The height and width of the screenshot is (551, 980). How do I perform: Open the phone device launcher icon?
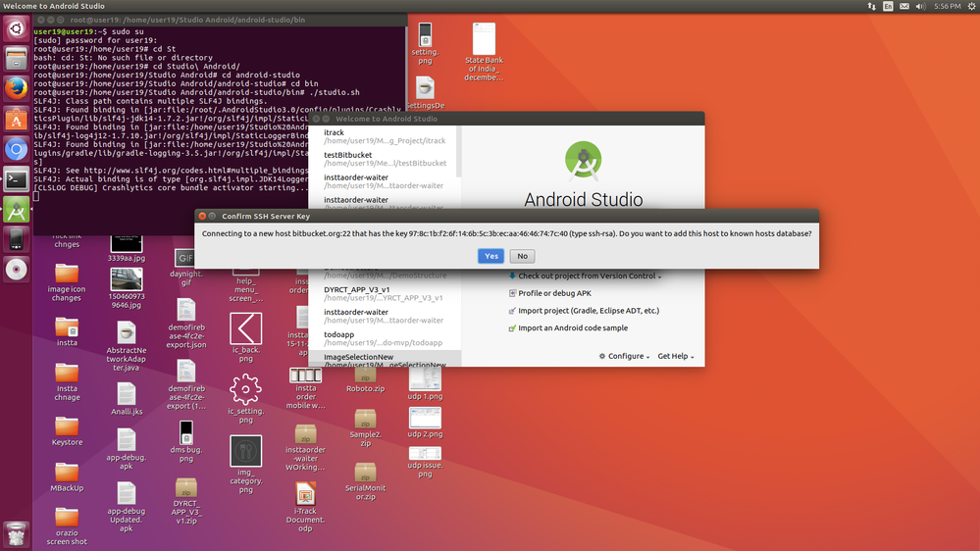[x=17, y=239]
